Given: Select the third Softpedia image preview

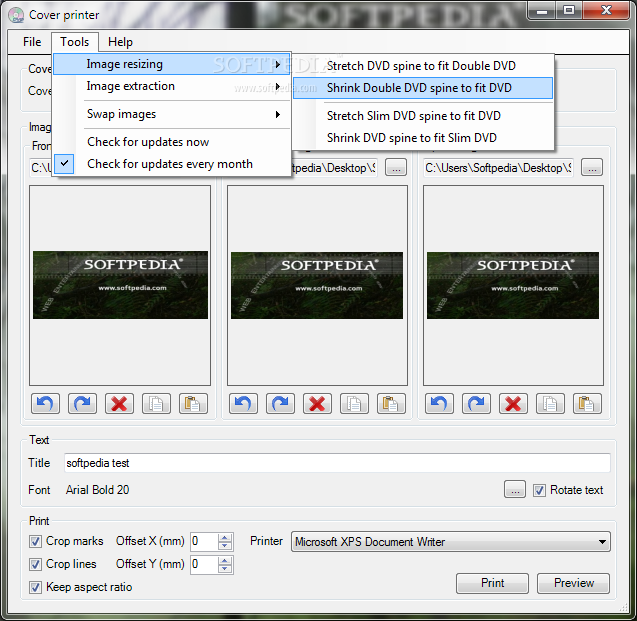Looking at the screenshot, I should tap(513, 285).
